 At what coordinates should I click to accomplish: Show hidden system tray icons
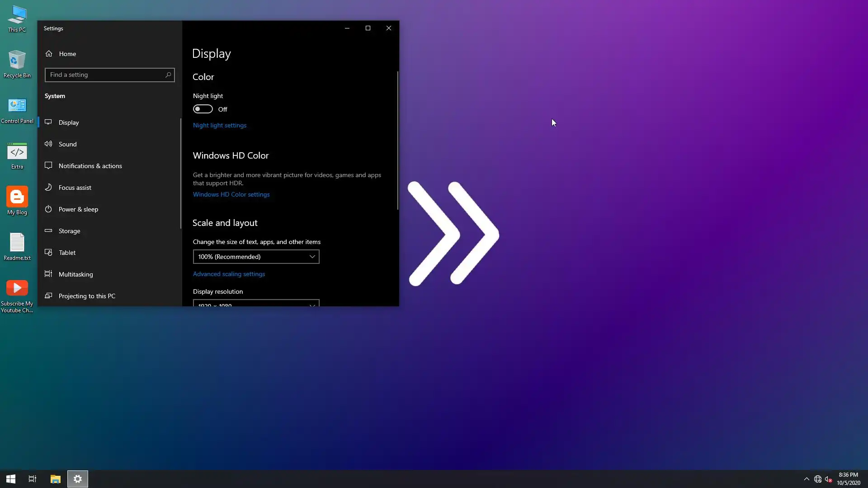pos(807,479)
